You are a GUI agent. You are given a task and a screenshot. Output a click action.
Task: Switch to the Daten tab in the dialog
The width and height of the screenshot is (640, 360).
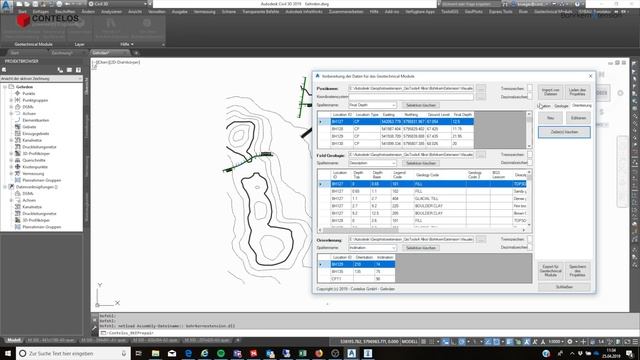pyautogui.click(x=544, y=106)
